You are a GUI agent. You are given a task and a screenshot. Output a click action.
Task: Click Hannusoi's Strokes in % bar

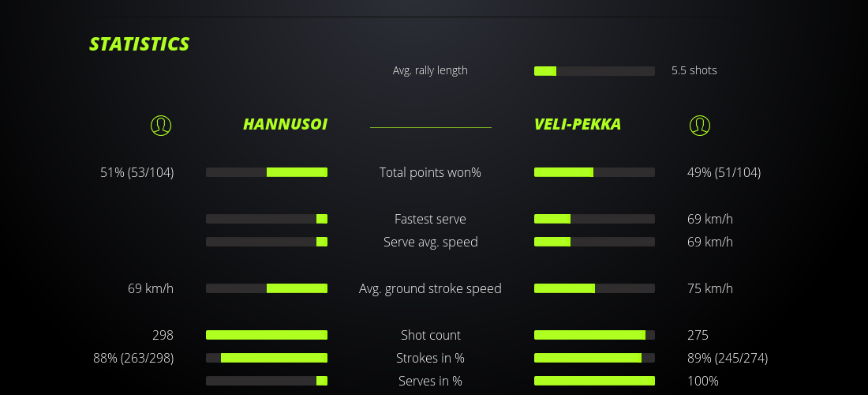click(267, 358)
